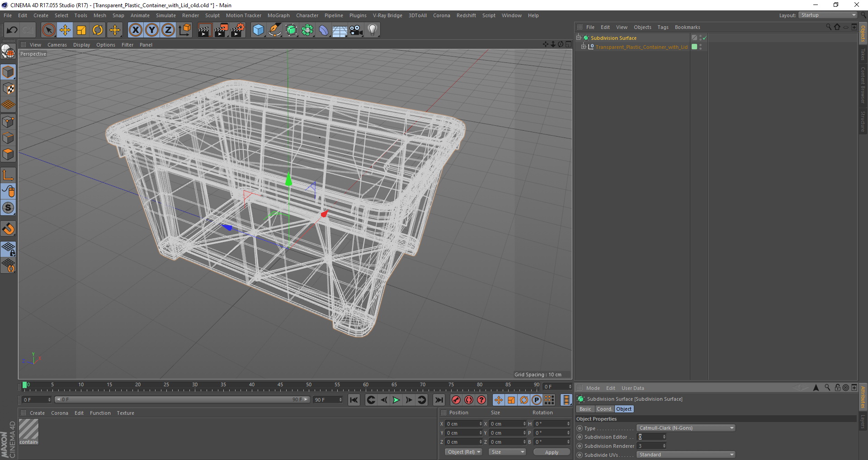Click Render View clapperboard icon
The width and height of the screenshot is (868, 460).
tap(204, 30)
